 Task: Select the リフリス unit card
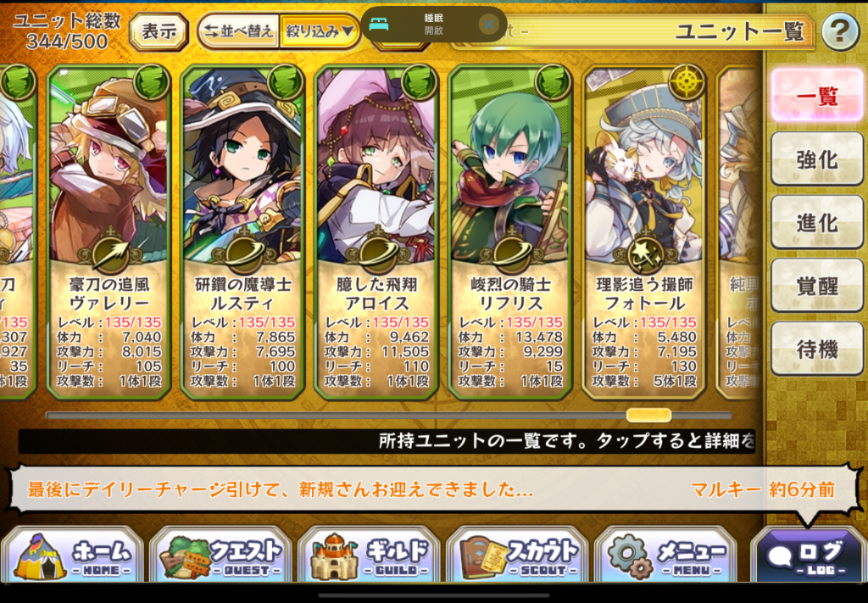point(510,232)
